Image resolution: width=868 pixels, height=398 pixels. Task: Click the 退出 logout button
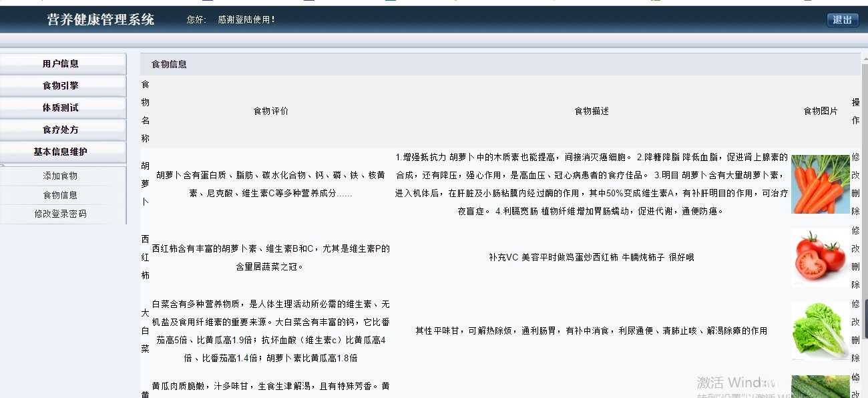tap(842, 20)
